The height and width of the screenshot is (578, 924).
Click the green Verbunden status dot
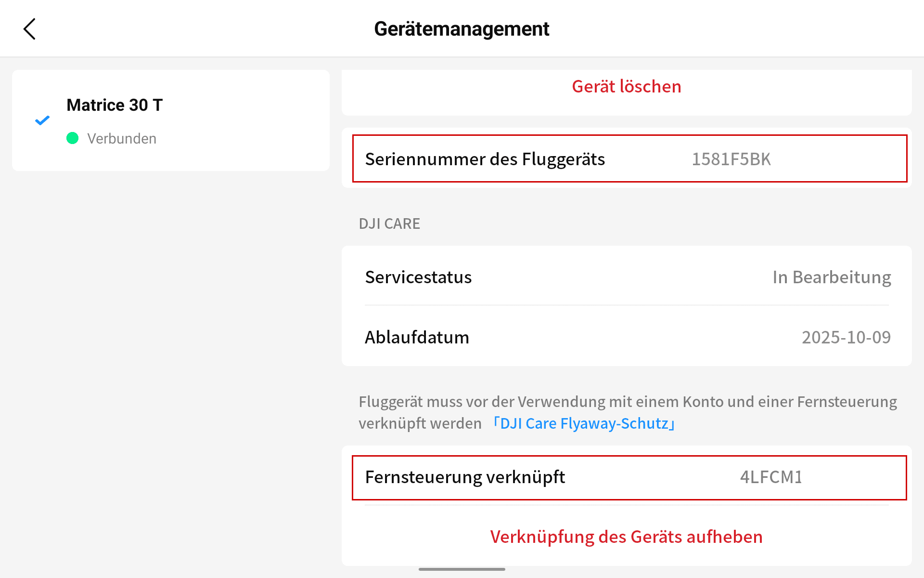point(72,138)
